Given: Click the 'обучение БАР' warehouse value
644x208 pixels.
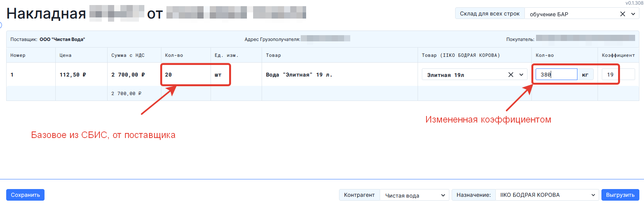Looking at the screenshot, I should pos(549,14).
